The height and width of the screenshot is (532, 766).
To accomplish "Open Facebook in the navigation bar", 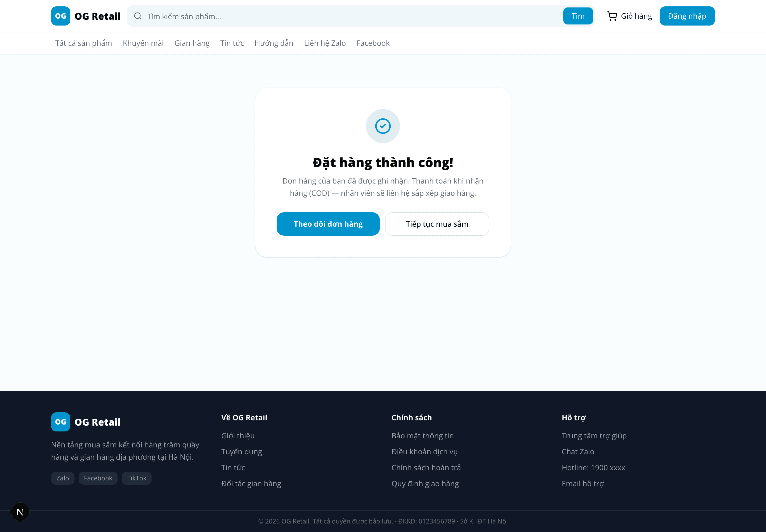I will click(373, 43).
